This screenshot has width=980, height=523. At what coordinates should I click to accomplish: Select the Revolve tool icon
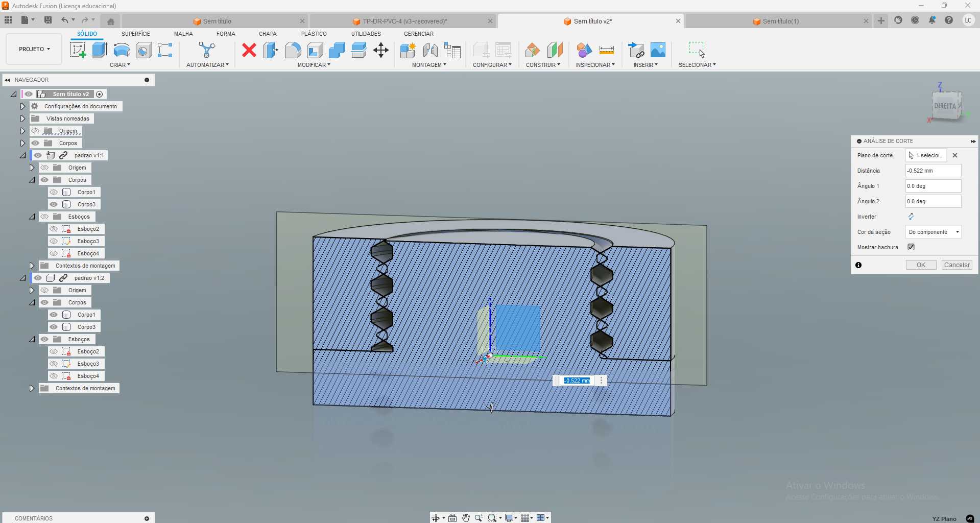coord(122,50)
